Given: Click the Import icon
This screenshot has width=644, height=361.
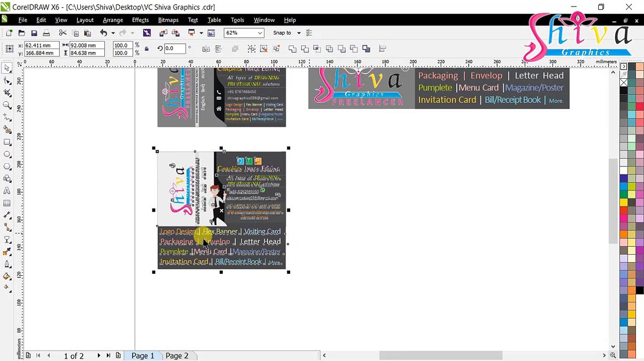Looking at the screenshot, I should (x=163, y=33).
